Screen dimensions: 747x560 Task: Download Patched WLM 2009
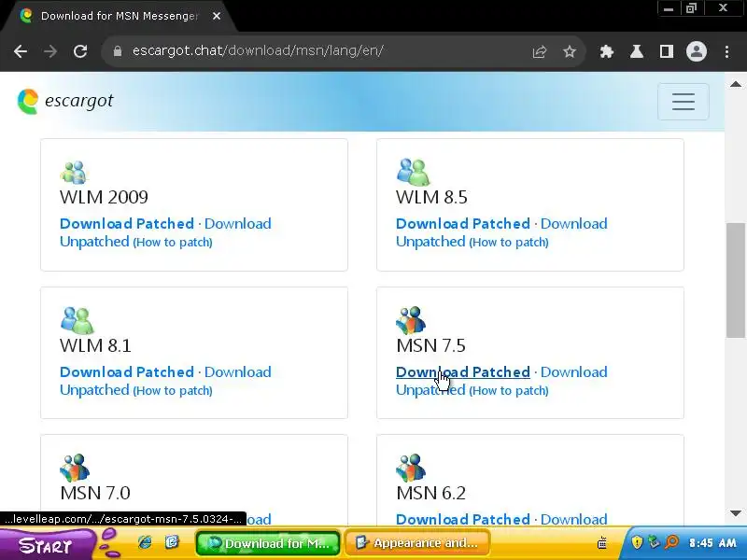click(127, 223)
